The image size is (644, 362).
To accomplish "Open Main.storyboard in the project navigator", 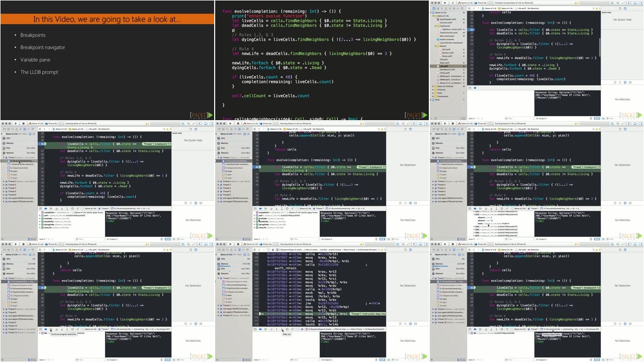I will [x=447, y=36].
